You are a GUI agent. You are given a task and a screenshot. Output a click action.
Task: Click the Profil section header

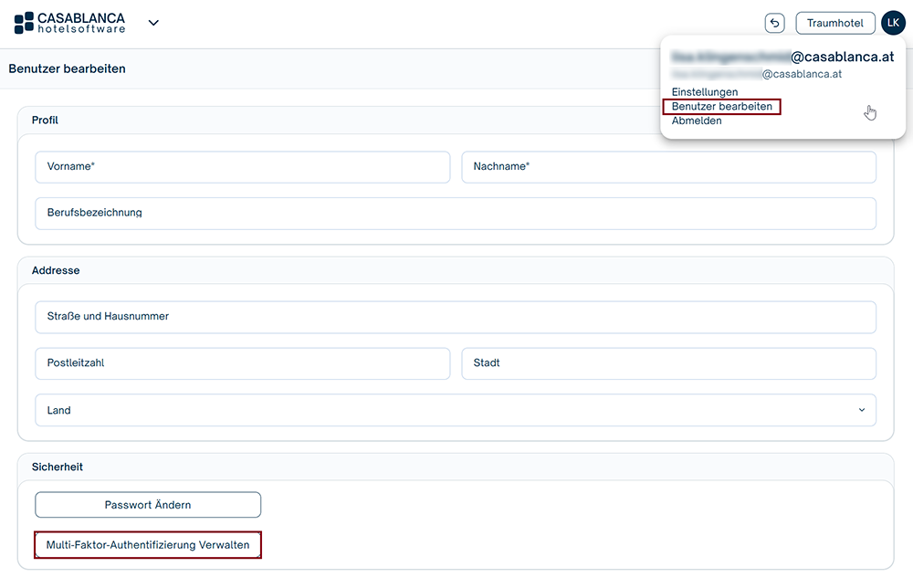click(46, 121)
